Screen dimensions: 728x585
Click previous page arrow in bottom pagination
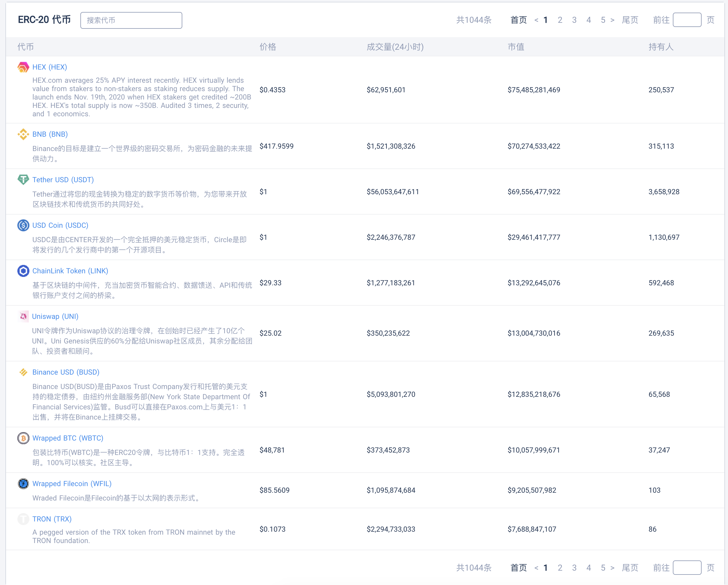coord(536,568)
